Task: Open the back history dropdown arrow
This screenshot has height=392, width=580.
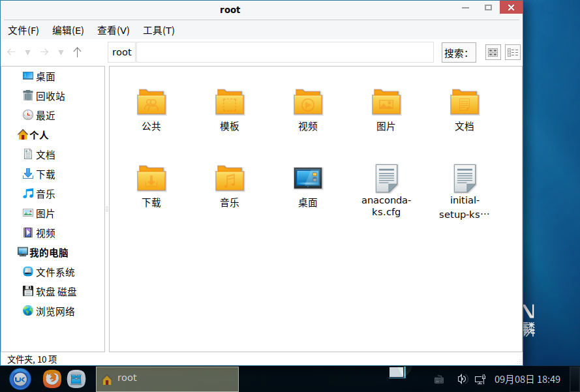Action: pos(27,52)
